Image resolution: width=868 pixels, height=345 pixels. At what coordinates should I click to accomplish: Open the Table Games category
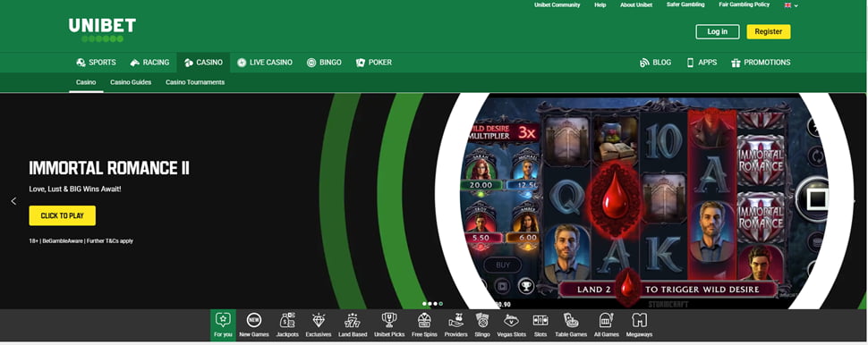pos(570,325)
